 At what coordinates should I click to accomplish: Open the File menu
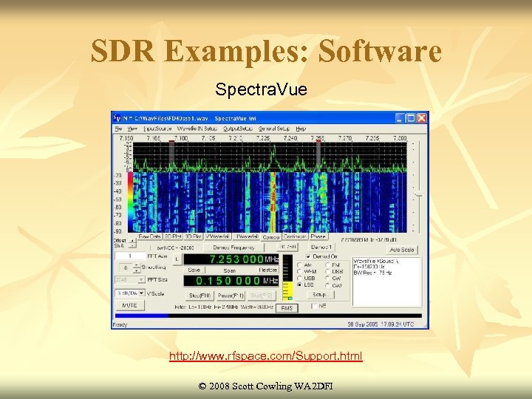click(x=118, y=129)
